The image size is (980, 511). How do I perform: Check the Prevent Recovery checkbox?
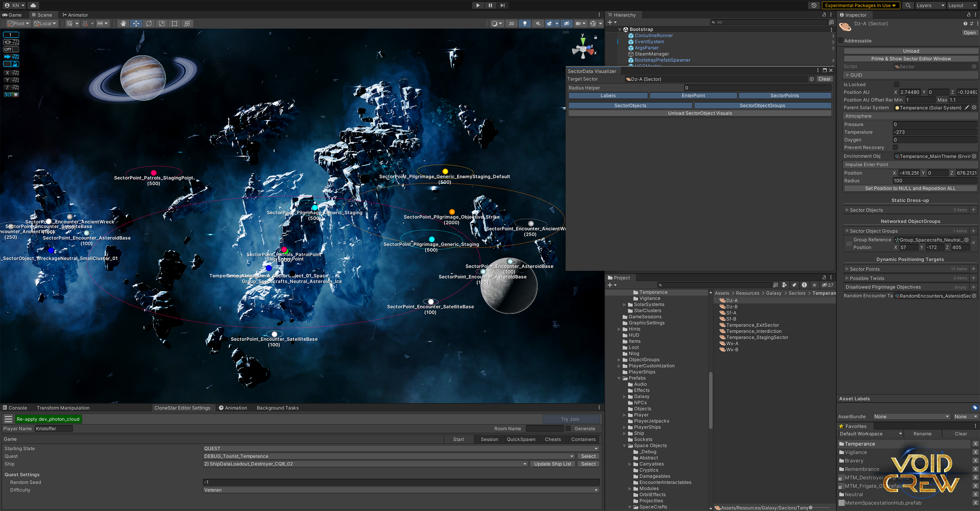tap(895, 147)
